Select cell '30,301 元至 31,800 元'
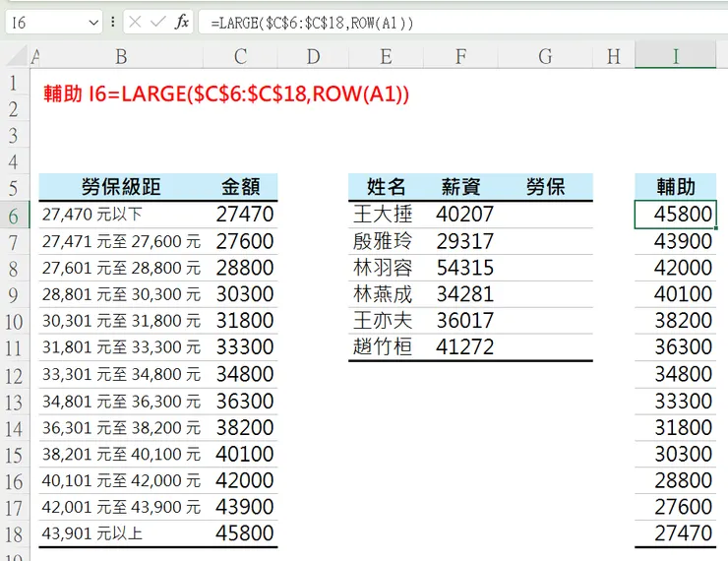Viewport: 728px width, 561px height. pos(121,321)
